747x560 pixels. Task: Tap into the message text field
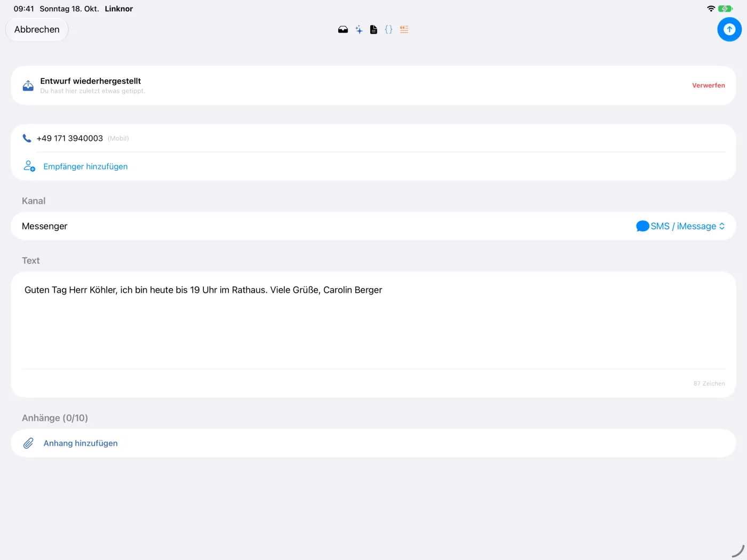pyautogui.click(x=373, y=320)
